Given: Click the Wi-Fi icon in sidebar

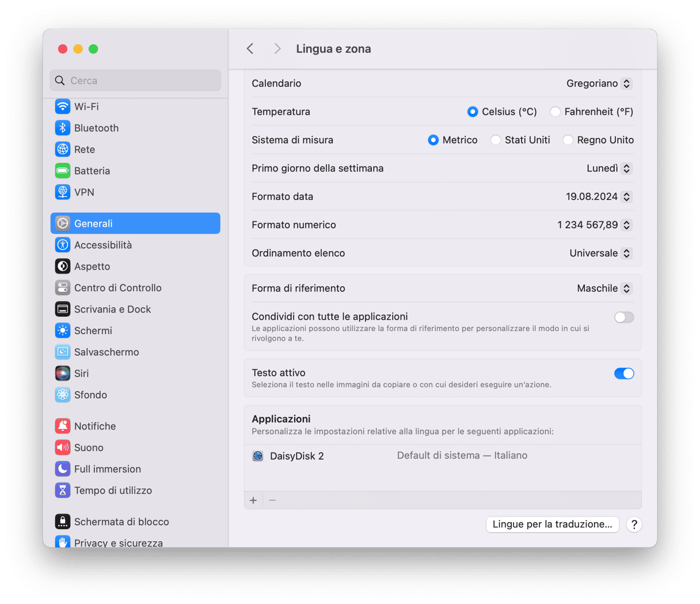Looking at the screenshot, I should click(x=63, y=107).
